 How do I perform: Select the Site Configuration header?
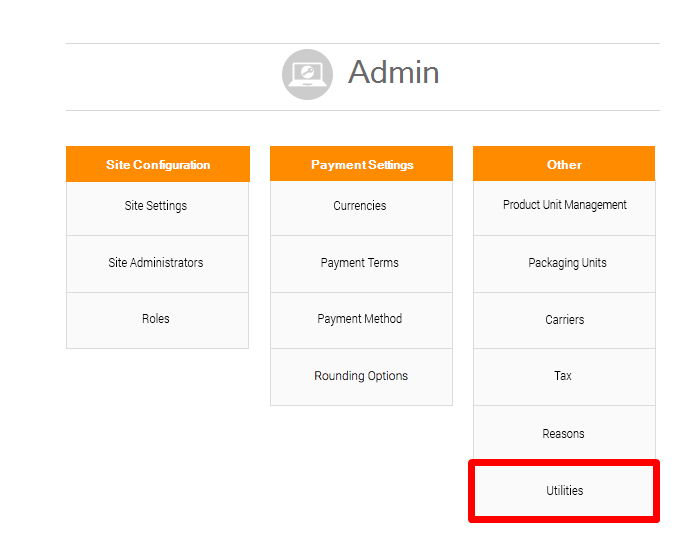(157, 164)
